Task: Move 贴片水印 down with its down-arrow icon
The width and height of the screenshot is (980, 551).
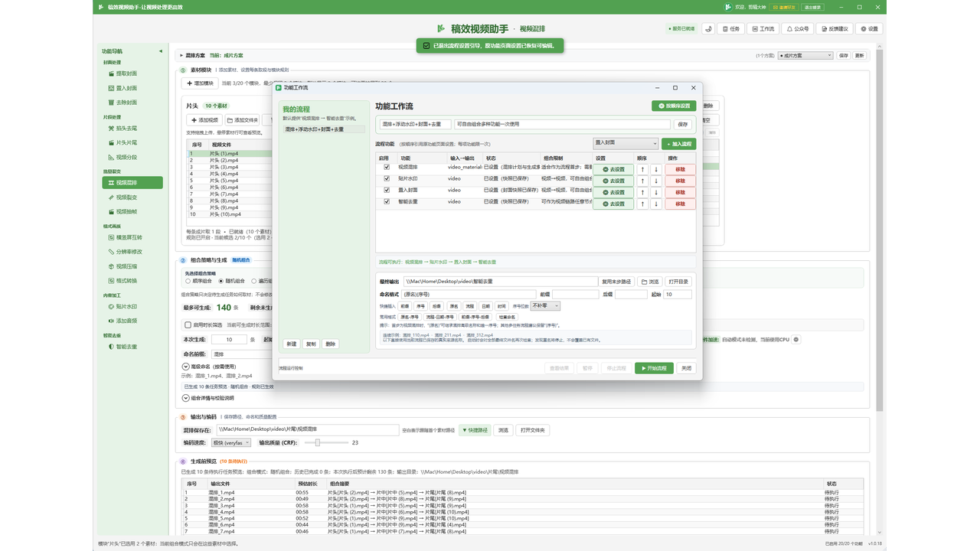Action: point(656,181)
